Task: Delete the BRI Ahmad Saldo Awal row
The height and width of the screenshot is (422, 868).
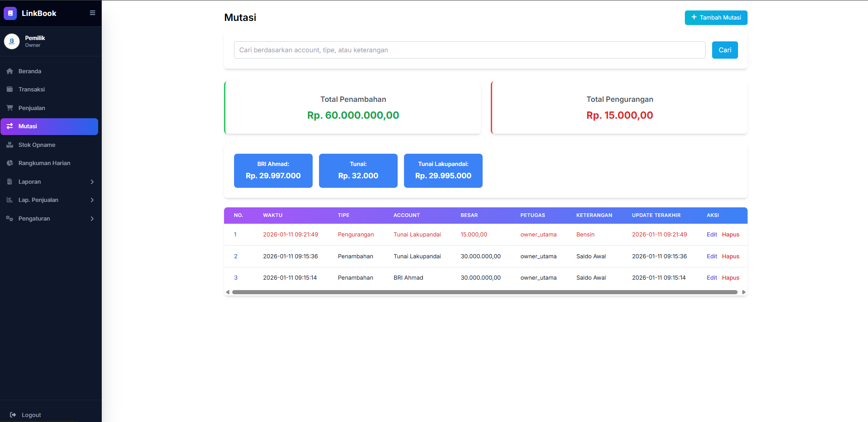Action: point(730,278)
